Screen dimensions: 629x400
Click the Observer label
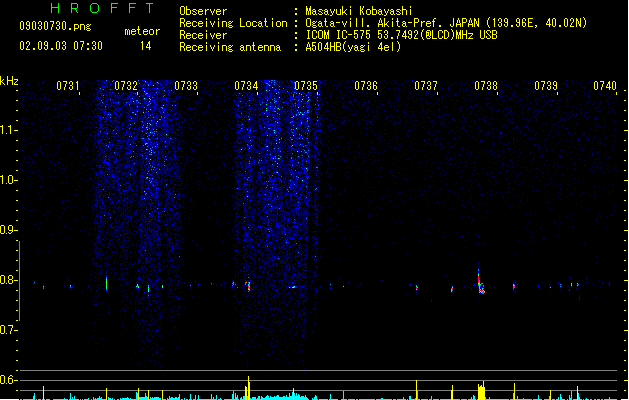tap(203, 11)
